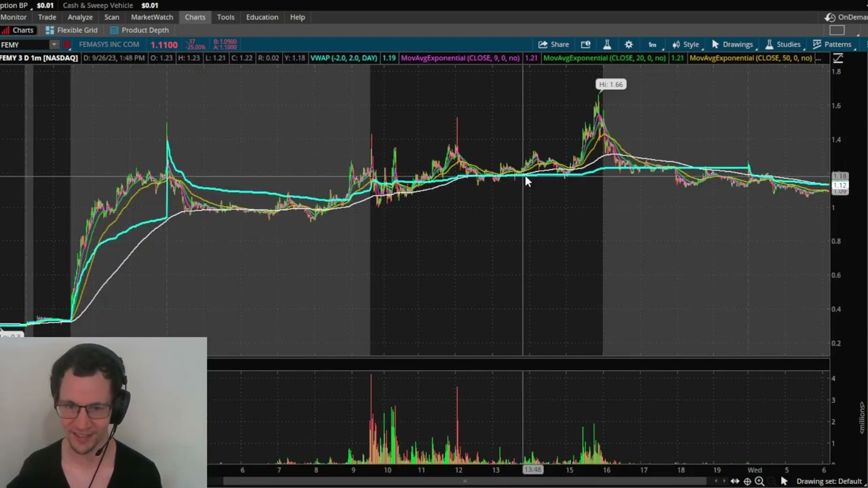
Task: Click the Cash & Sweep Vehicle value
Action: pyautogui.click(x=150, y=5)
